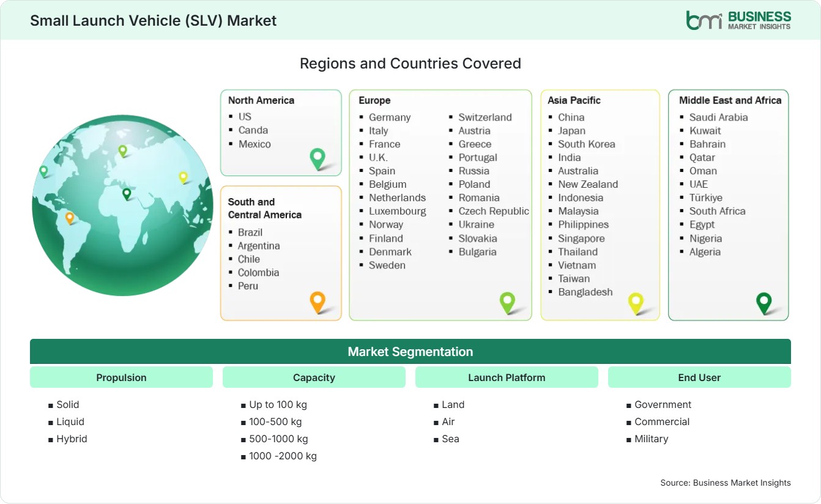Click 'Source: Business Market Insights' text
The width and height of the screenshot is (821, 504).
click(726, 483)
